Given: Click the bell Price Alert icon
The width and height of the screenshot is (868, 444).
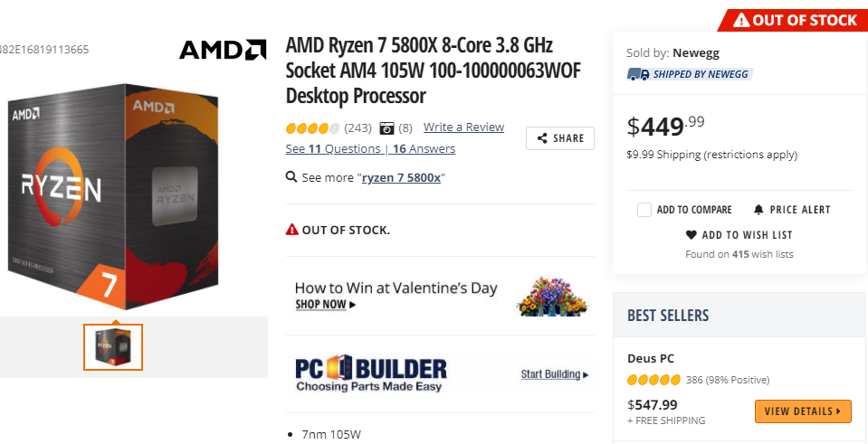Looking at the screenshot, I should (x=758, y=210).
